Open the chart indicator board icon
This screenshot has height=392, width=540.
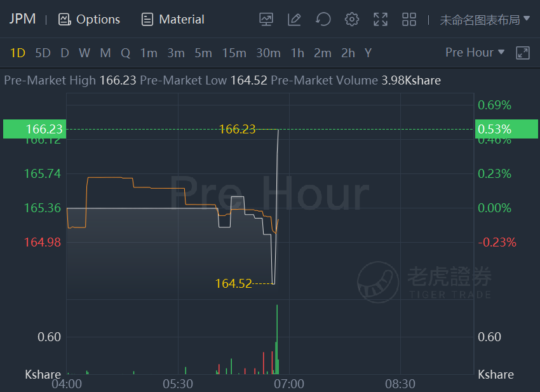coord(266,19)
